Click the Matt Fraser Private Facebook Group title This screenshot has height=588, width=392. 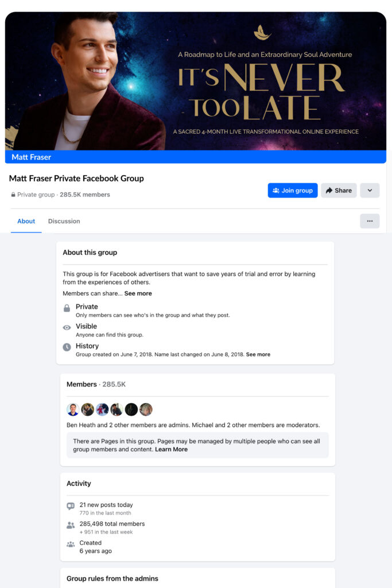76,179
